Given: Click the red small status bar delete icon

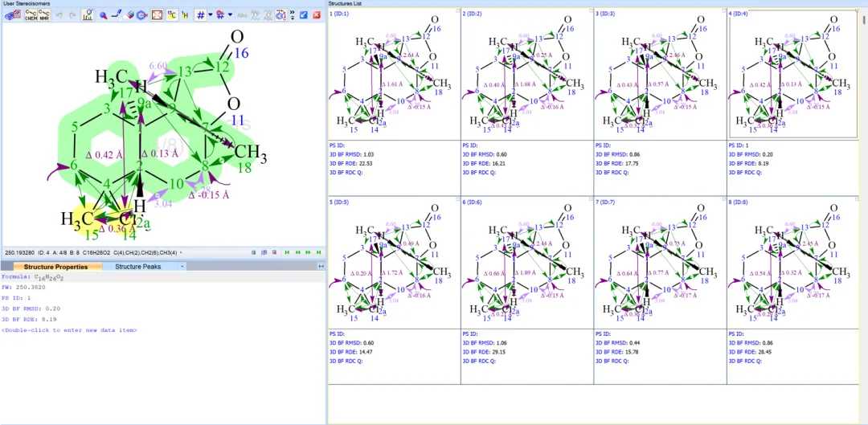Looking at the screenshot, I should (x=274, y=252).
